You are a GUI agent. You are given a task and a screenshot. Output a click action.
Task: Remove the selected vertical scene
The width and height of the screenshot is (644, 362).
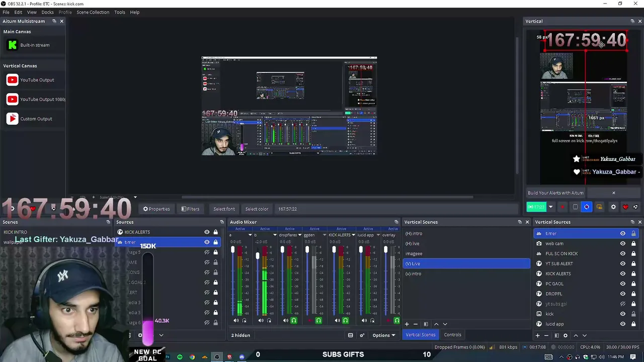click(416, 324)
